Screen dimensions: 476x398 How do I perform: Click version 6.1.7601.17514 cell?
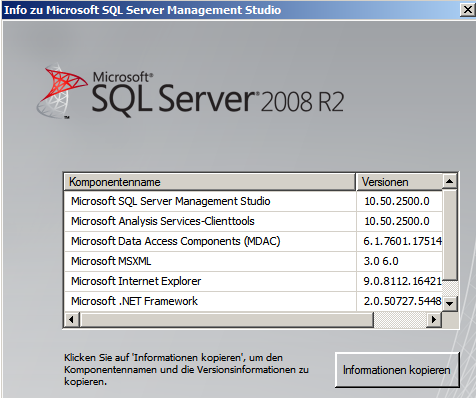pos(400,241)
